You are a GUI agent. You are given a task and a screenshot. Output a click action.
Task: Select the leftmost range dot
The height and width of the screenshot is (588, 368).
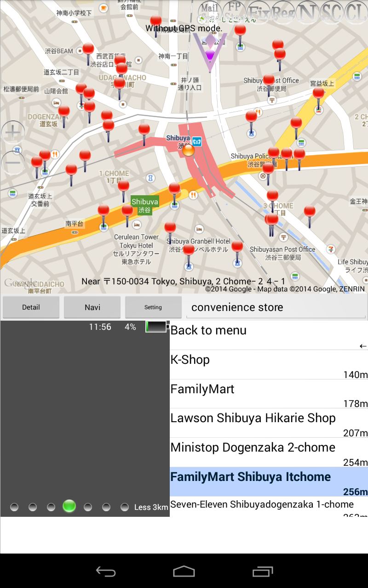14,507
